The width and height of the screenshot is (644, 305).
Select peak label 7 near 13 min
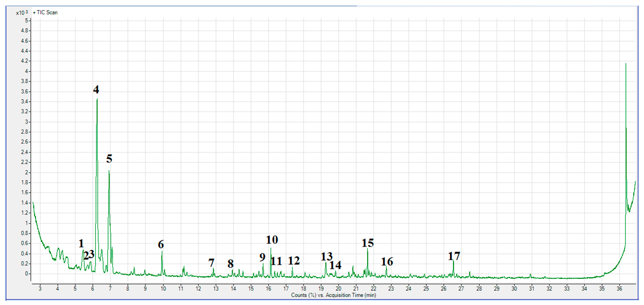click(x=211, y=263)
